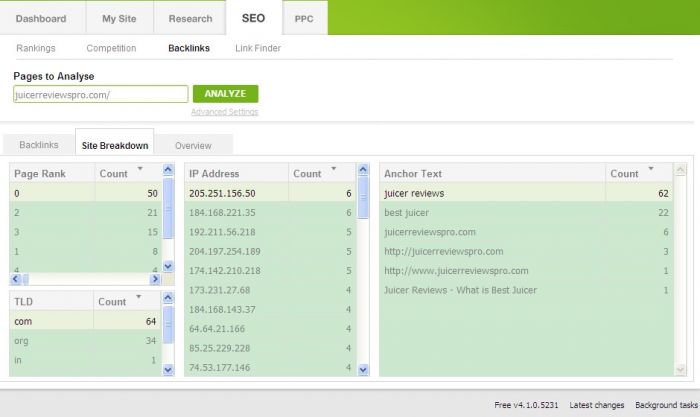700x417 pixels.
Task: Select IP 74.53.177.146 row
Action: 271,367
